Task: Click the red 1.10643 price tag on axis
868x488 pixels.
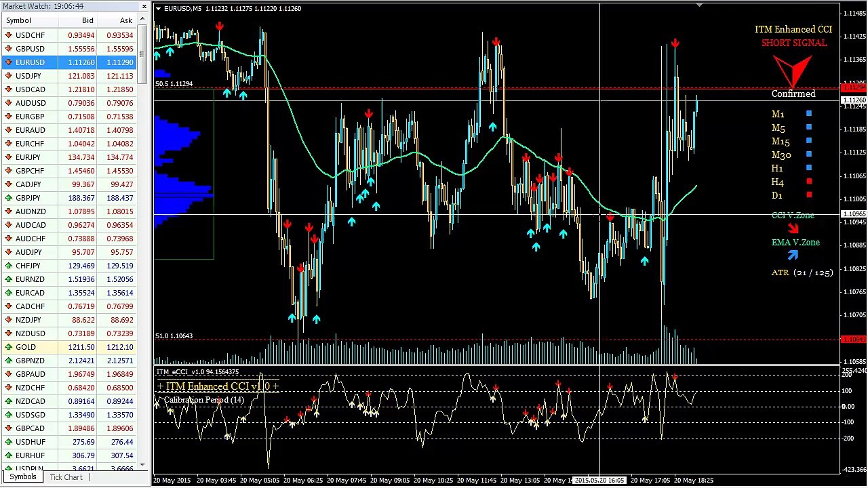Action: coord(853,339)
